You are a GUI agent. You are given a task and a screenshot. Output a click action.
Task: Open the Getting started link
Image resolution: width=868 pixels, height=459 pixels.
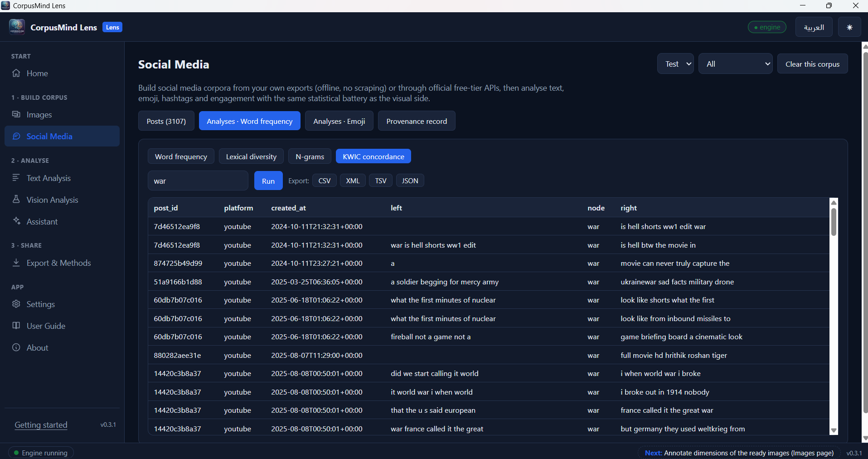pos(41,425)
